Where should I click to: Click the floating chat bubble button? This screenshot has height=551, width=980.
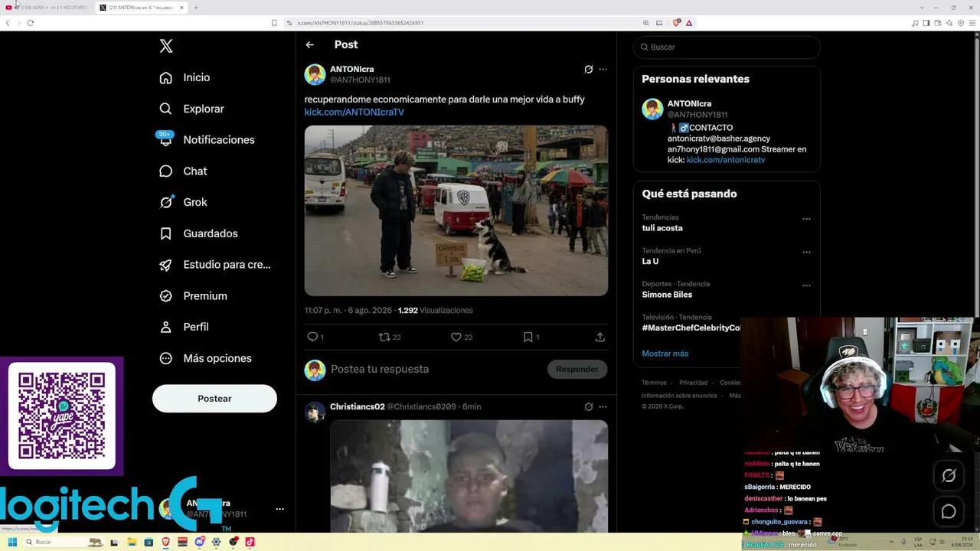(x=949, y=512)
